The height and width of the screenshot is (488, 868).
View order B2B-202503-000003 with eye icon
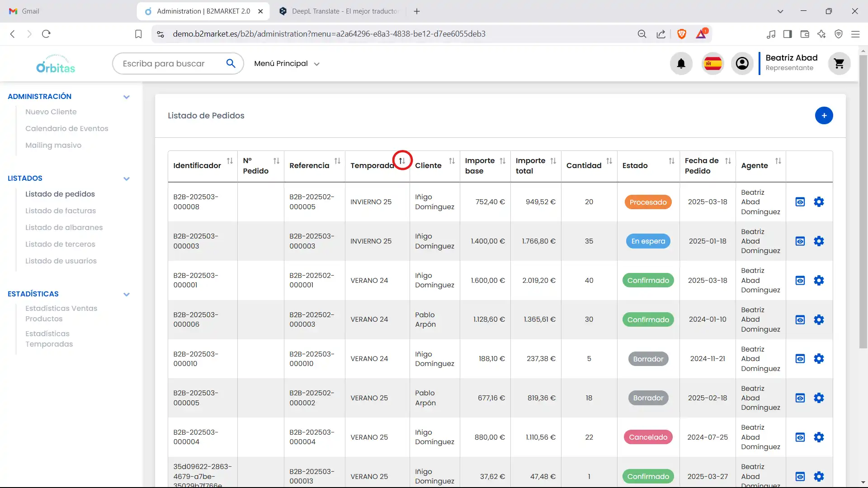(800, 241)
